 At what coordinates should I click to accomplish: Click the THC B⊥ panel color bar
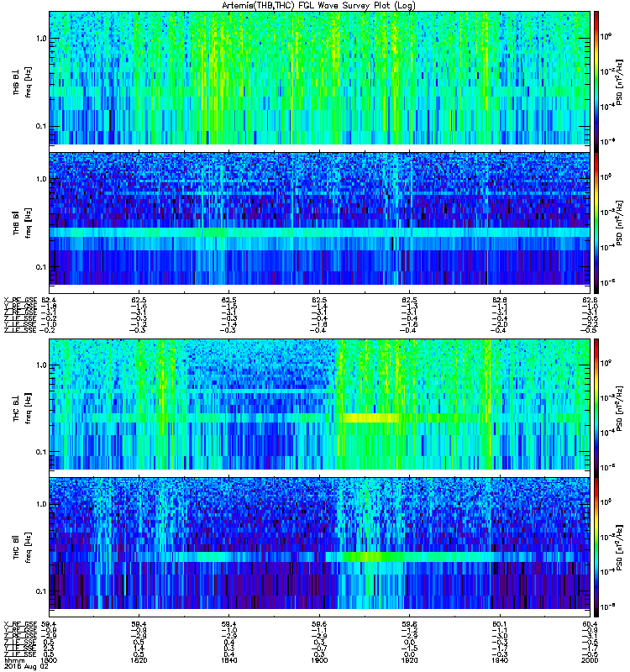tap(596, 408)
